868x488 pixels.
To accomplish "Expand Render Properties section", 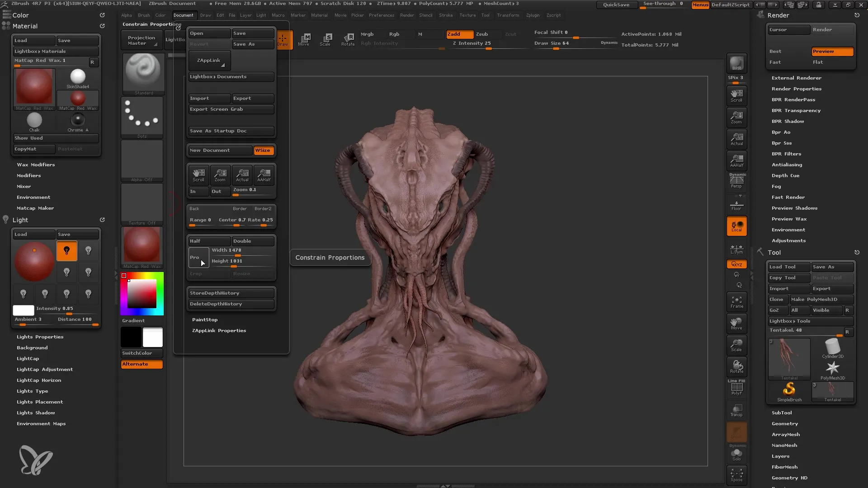I will [x=797, y=89].
